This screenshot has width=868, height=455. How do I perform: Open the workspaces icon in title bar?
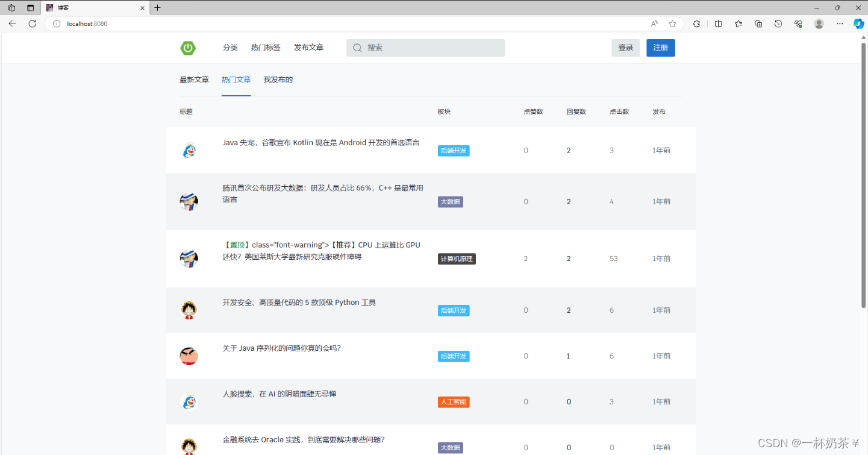click(11, 8)
